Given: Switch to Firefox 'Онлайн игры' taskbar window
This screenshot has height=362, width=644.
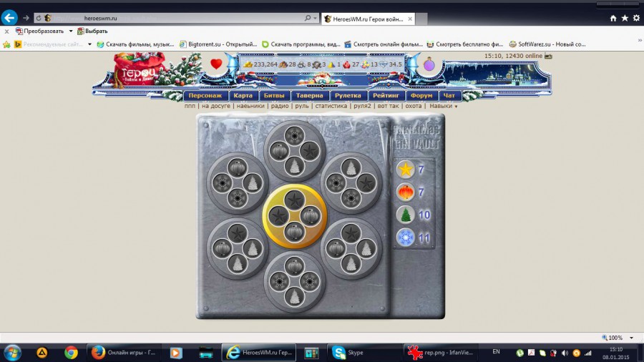Looking at the screenshot, I should [x=124, y=353].
